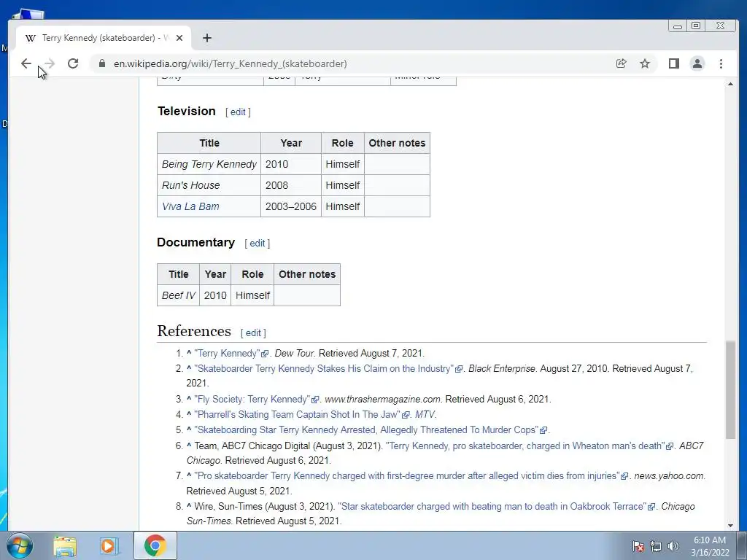Click the address bar URL
Image resolution: width=747 pixels, height=560 pixels.
(230, 63)
